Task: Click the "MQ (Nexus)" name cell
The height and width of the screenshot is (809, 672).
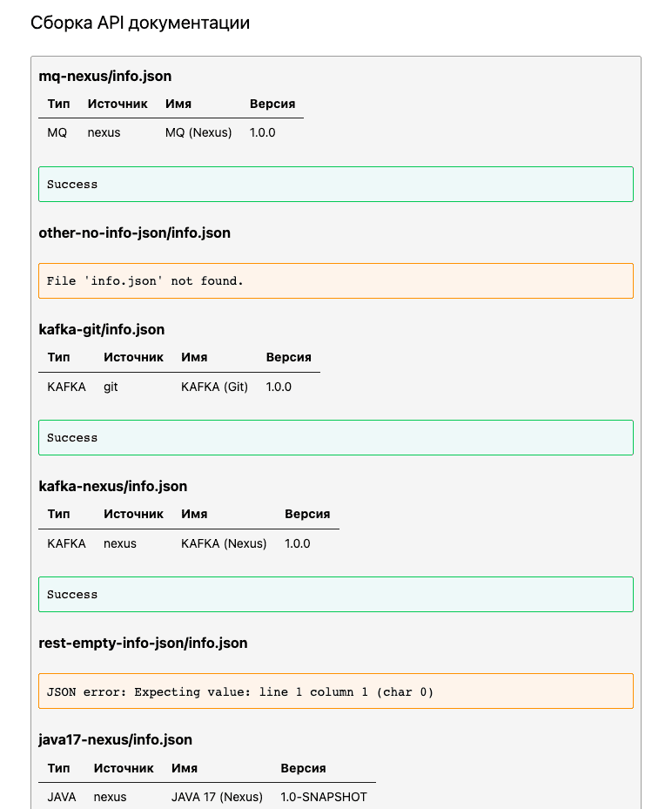Action: click(198, 133)
